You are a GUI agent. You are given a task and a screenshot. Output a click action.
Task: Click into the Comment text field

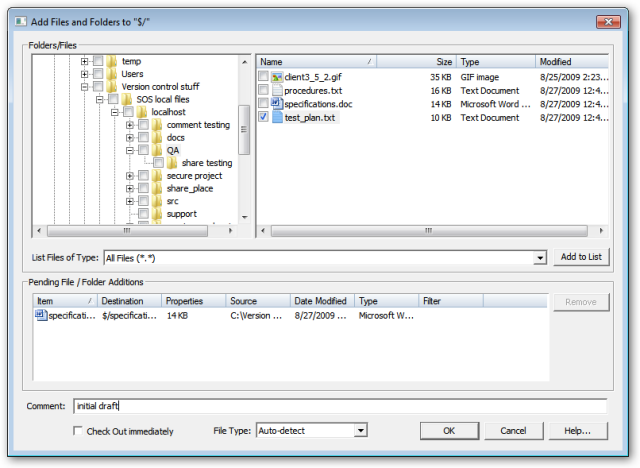(x=340, y=406)
